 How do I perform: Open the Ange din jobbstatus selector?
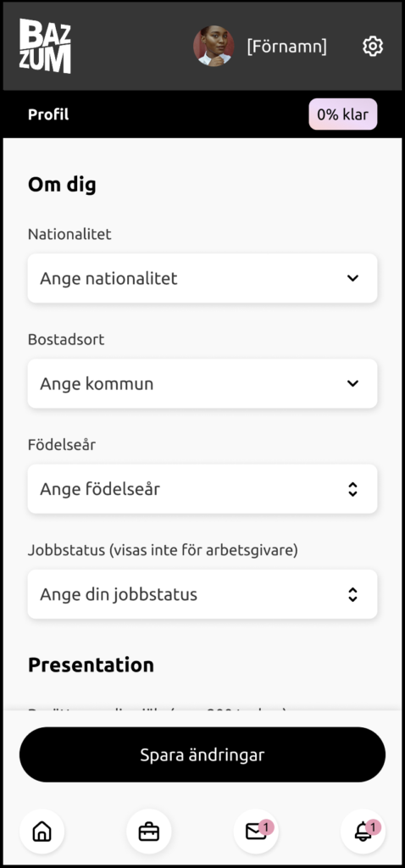point(202,594)
